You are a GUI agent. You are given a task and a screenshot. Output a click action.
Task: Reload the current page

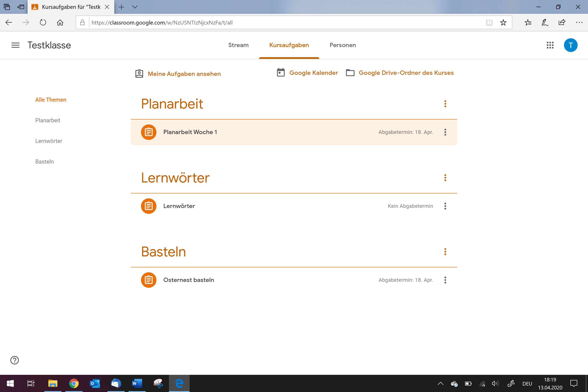(x=43, y=23)
